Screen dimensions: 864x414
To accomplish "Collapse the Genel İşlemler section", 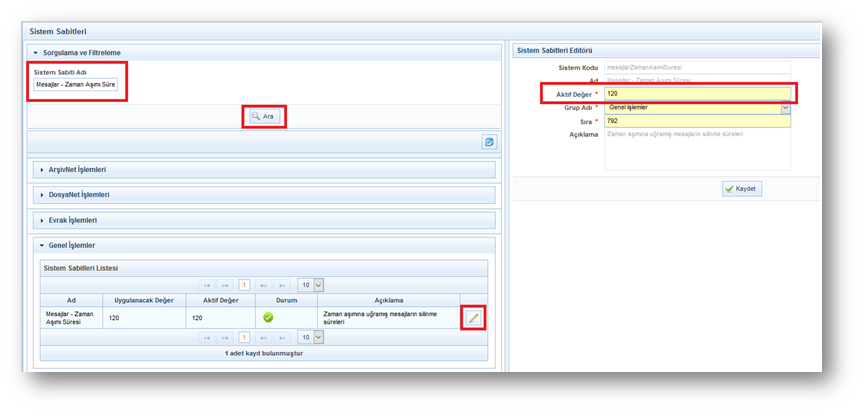I will click(x=70, y=245).
